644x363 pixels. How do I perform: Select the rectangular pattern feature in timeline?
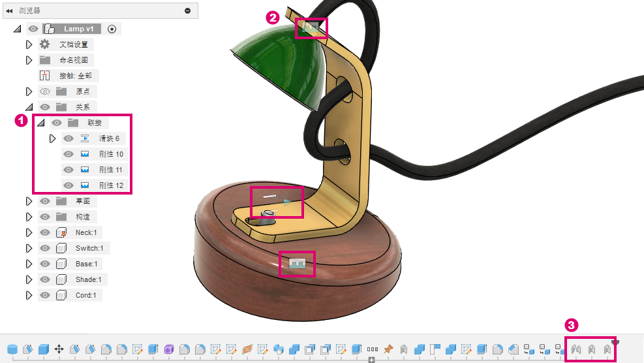[x=373, y=349]
